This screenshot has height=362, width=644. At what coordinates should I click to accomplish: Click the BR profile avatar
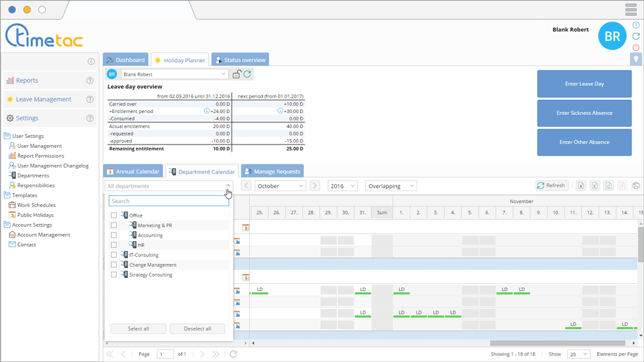coord(612,36)
